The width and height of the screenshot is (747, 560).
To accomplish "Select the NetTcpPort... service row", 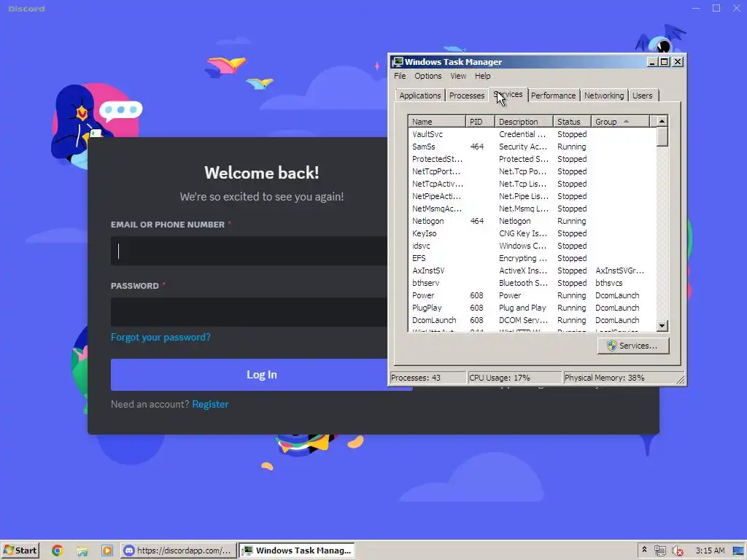I will click(532, 171).
